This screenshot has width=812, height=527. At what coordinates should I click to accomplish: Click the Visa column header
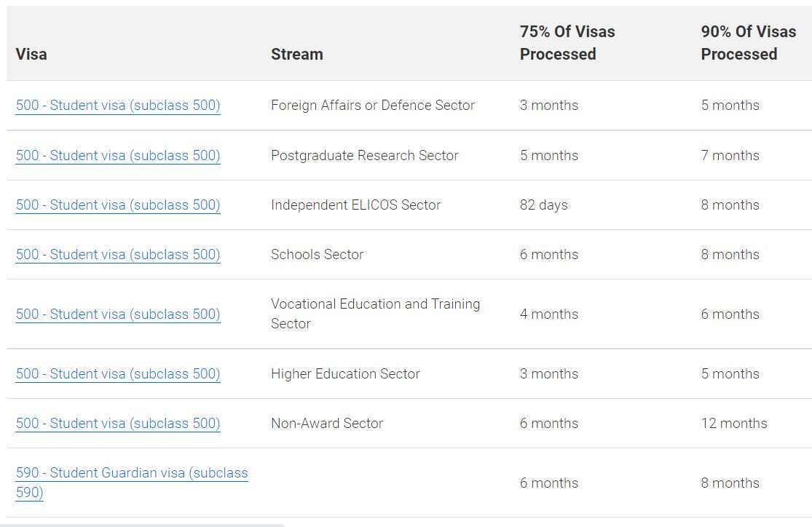[31, 54]
